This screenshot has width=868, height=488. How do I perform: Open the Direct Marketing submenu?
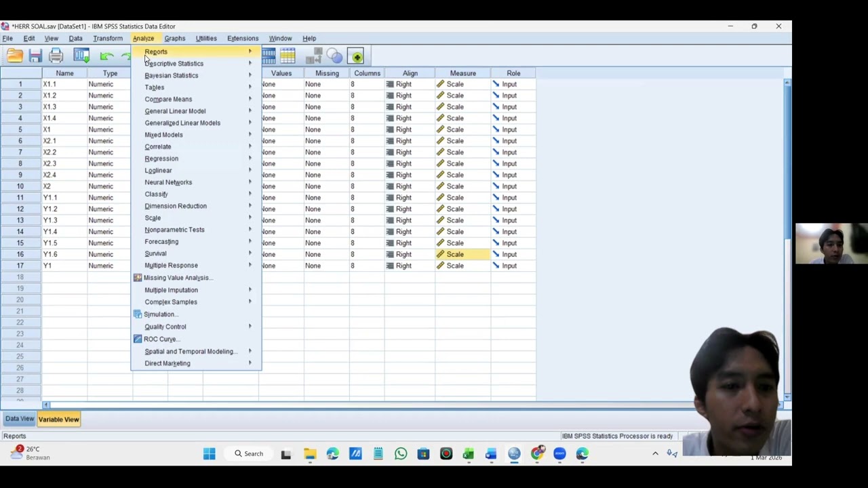pyautogui.click(x=196, y=363)
